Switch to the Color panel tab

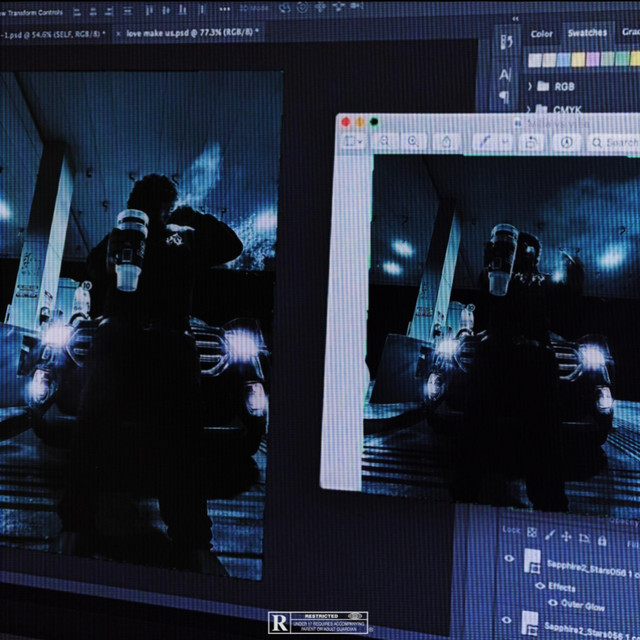(x=541, y=33)
